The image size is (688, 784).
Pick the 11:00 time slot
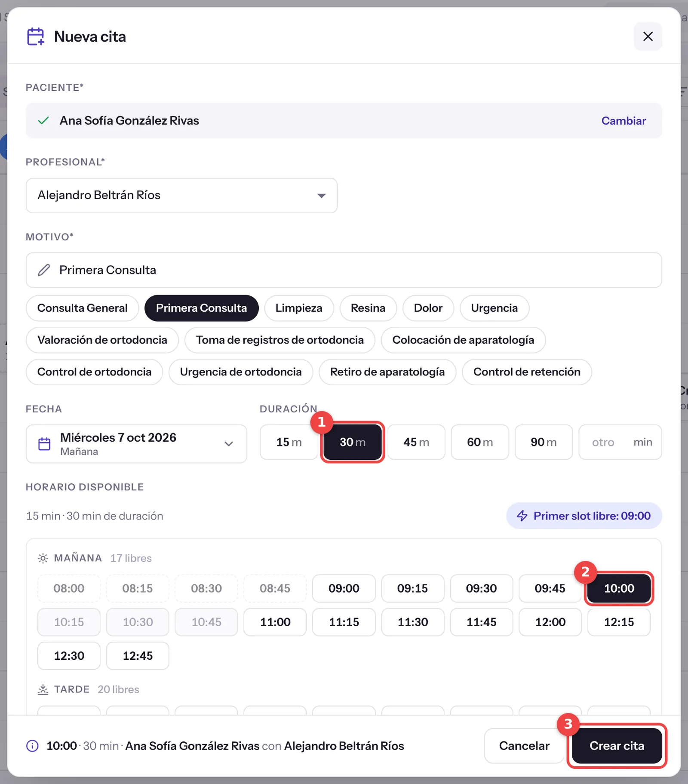coord(275,622)
